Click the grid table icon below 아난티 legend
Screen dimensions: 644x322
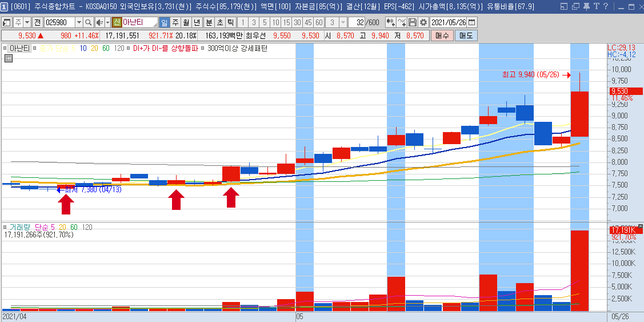(9, 58)
